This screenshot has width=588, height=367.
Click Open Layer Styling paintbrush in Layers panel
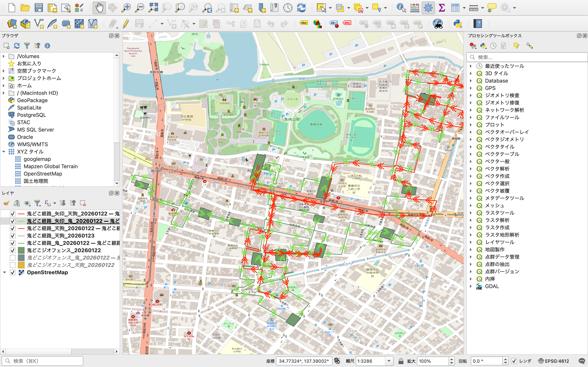[x=7, y=203]
